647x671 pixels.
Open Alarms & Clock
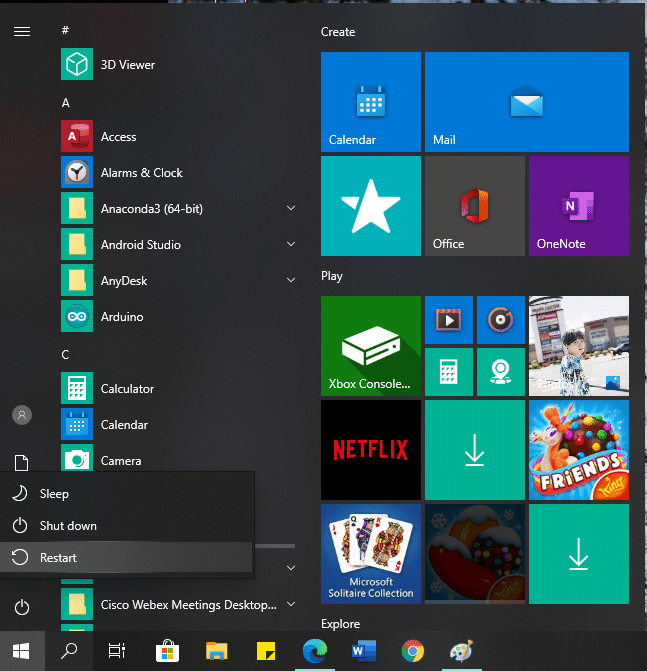178,172
